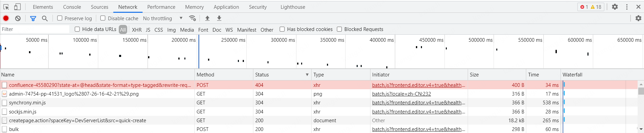This screenshot has height=133, width=644.
Task: Check Hide data URLs
Action: pyautogui.click(x=77, y=29)
